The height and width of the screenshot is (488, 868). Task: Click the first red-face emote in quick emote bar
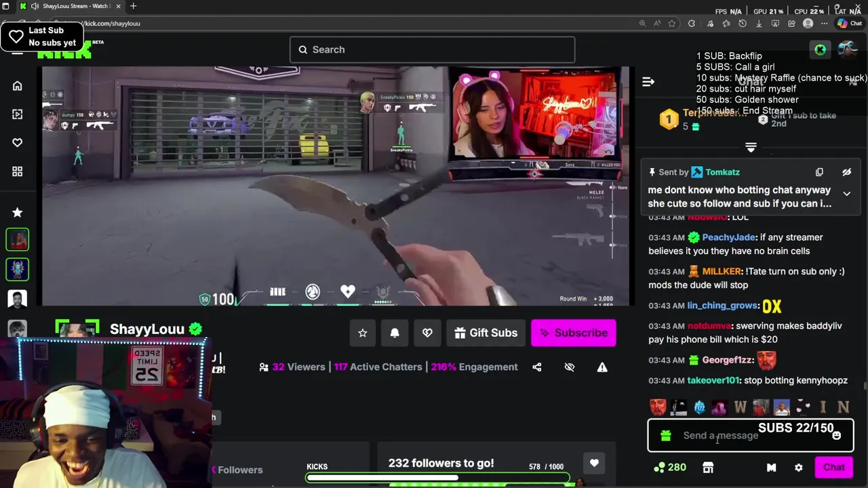coord(658,407)
